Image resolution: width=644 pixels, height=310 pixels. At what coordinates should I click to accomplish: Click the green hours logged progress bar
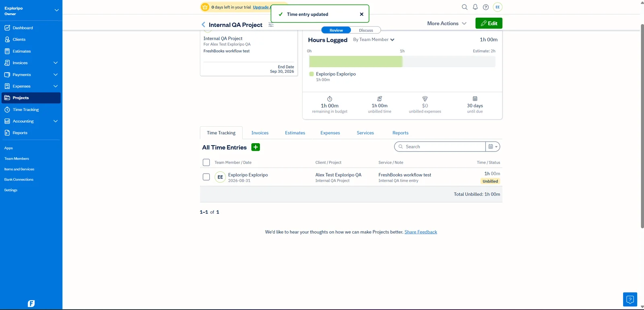point(356,62)
